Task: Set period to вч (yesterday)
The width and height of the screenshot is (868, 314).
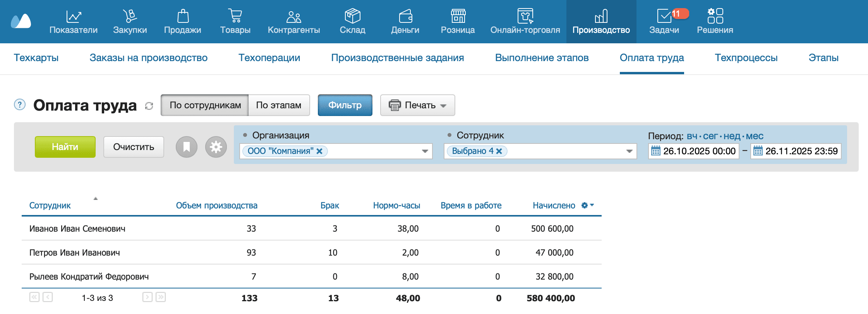Action: coord(692,136)
